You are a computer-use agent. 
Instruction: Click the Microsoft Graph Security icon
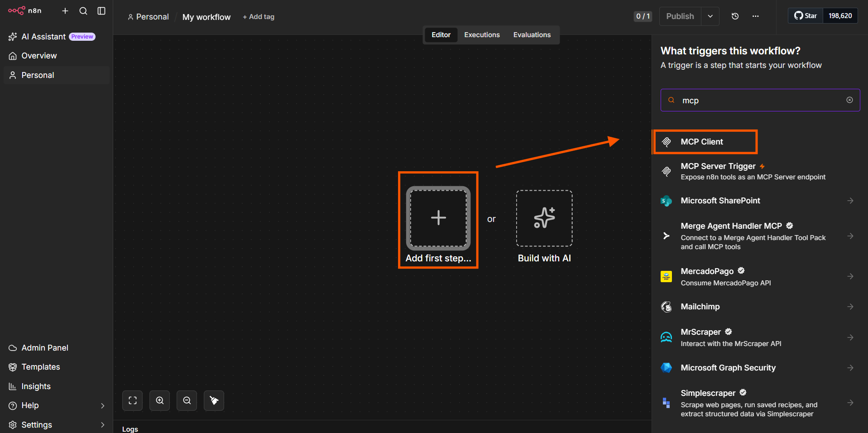667,368
